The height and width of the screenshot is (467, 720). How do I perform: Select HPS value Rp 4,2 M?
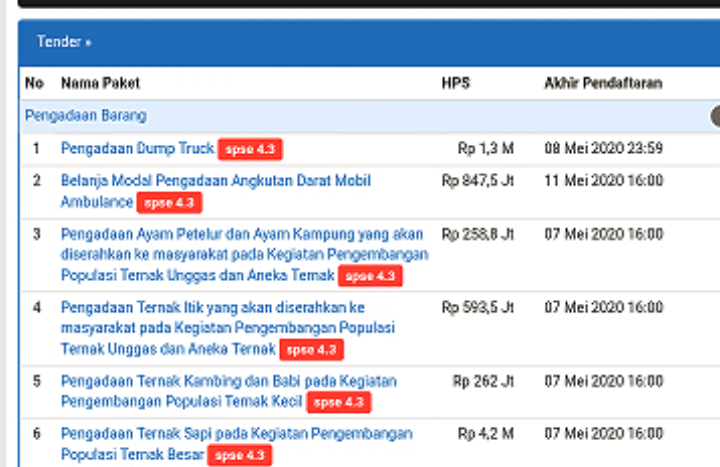(x=486, y=433)
